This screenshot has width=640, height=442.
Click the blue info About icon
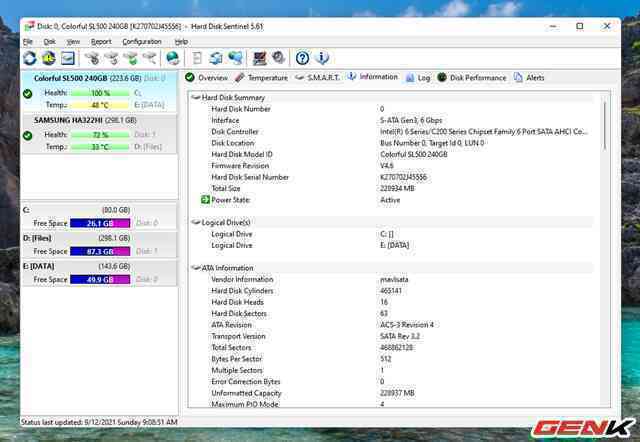(x=322, y=58)
